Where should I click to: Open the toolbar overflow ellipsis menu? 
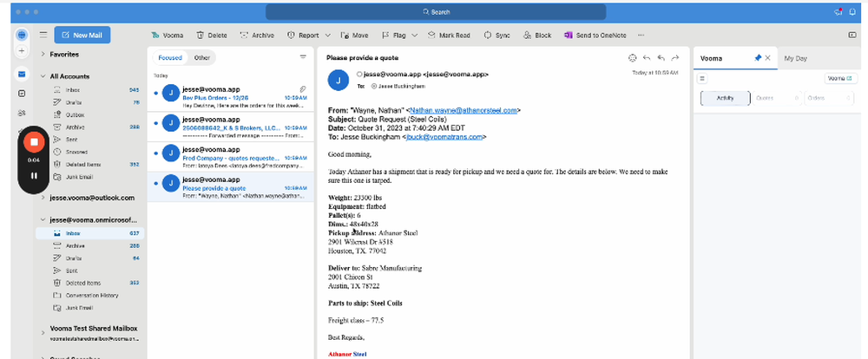pyautogui.click(x=641, y=35)
